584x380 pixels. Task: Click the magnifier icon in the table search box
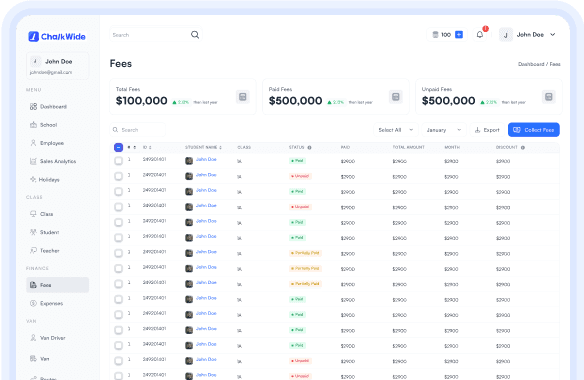(115, 130)
